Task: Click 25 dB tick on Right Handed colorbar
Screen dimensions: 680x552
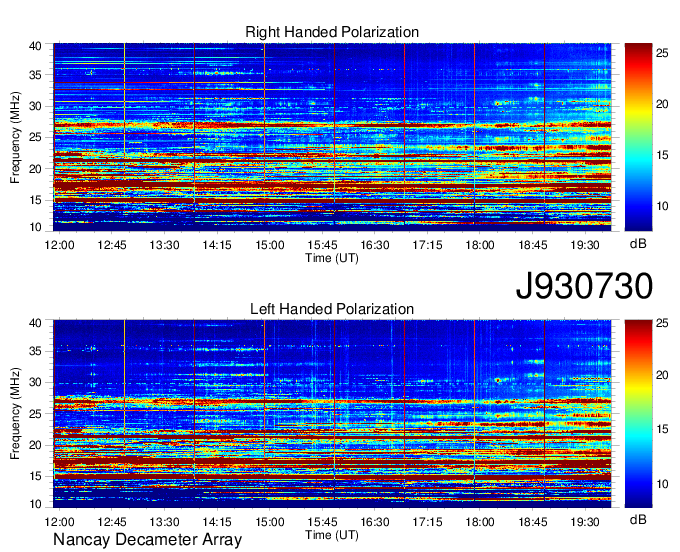Action: 662,53
